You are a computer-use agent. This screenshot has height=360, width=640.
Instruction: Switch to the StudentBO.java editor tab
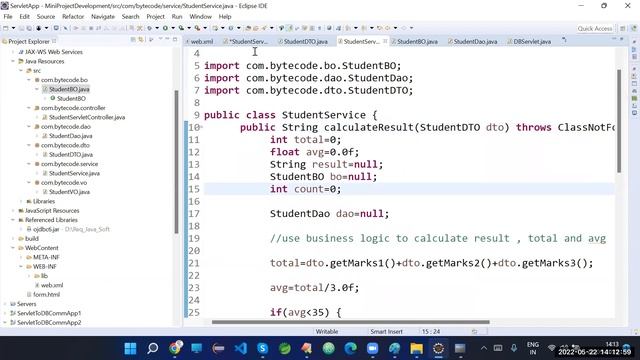tap(415, 42)
